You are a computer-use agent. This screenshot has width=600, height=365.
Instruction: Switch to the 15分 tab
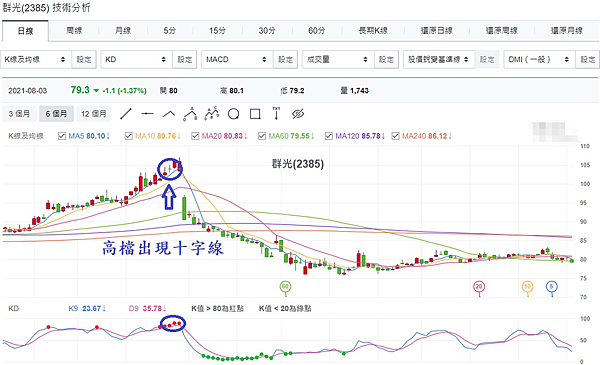(x=217, y=31)
